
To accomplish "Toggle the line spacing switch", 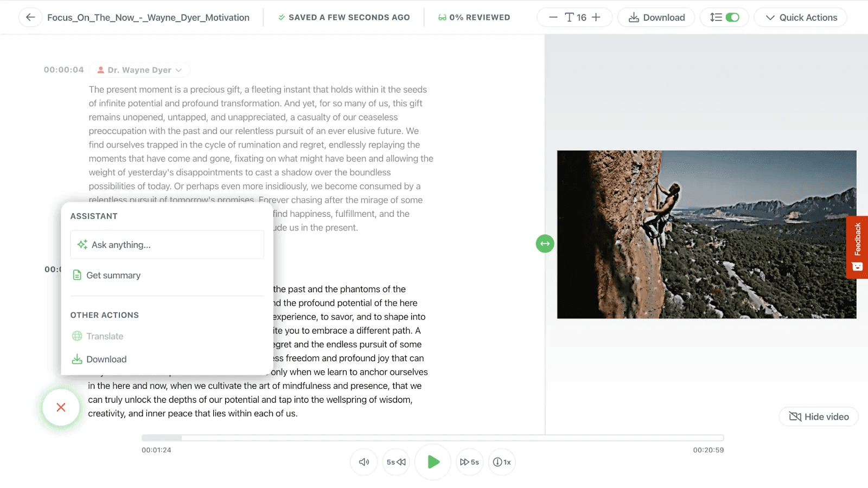I will 732,17.
